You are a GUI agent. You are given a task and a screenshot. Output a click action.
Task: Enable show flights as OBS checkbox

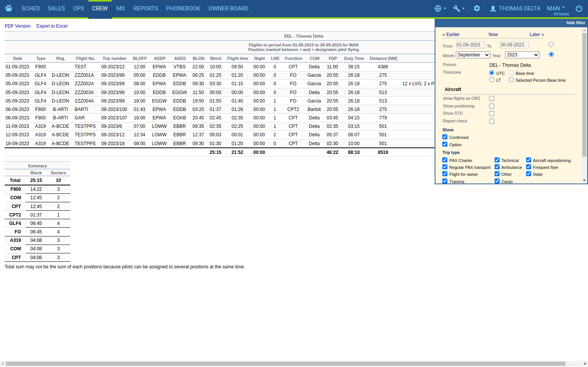[492, 99]
